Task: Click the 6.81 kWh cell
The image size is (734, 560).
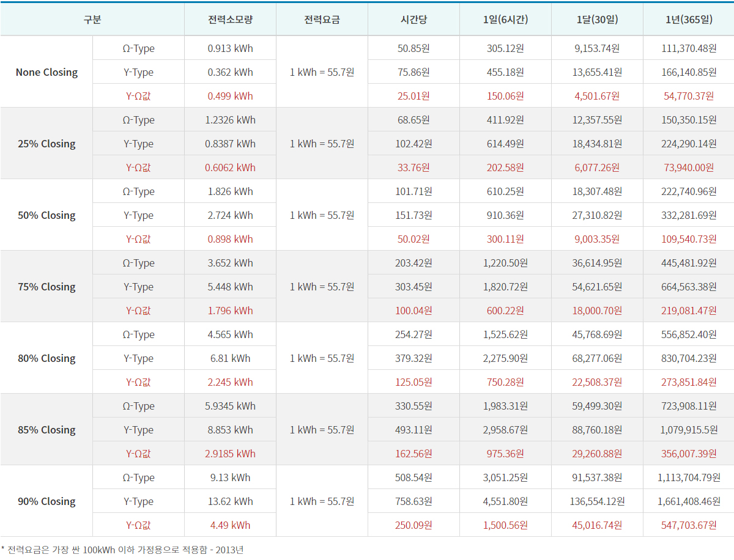Action: click(x=230, y=358)
